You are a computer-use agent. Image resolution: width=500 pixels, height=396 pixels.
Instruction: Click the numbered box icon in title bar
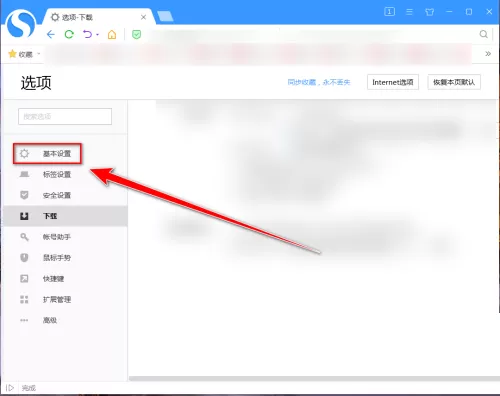[389, 12]
